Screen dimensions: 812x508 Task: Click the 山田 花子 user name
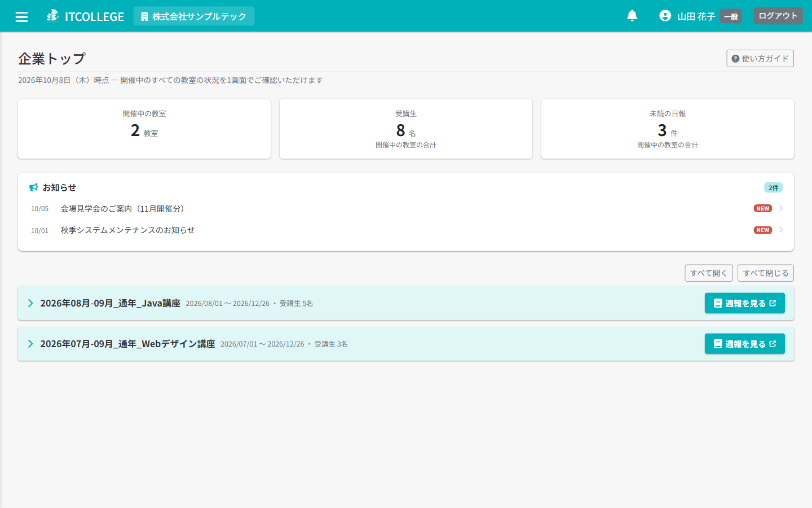(696, 16)
